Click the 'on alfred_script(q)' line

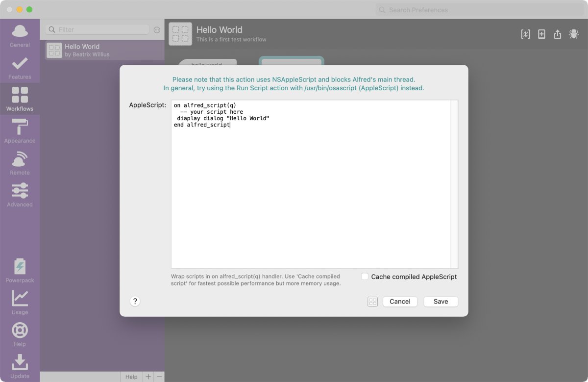point(205,105)
